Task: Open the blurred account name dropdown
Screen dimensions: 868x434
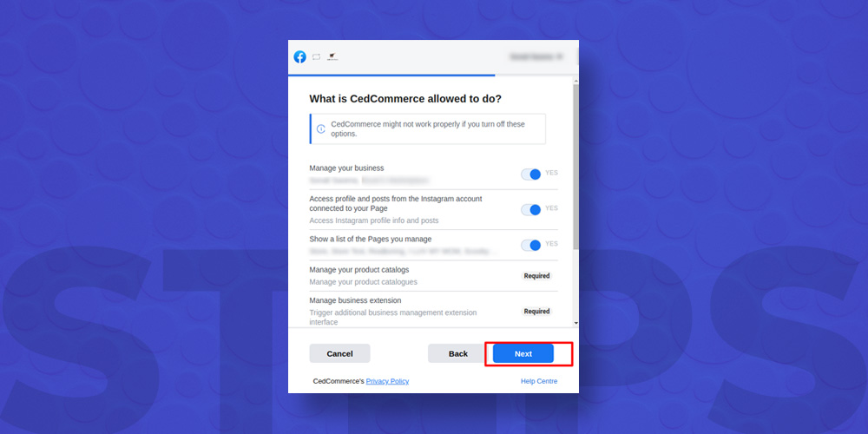Action: pyautogui.click(x=536, y=56)
